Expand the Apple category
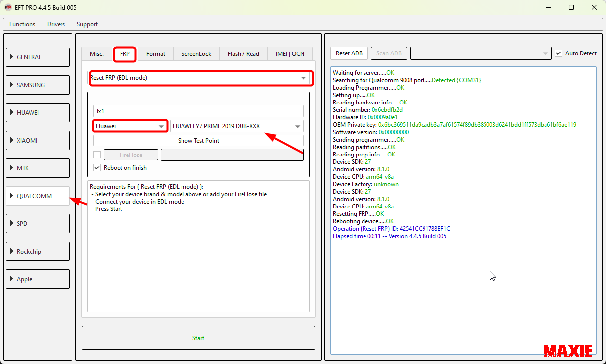 [38, 279]
